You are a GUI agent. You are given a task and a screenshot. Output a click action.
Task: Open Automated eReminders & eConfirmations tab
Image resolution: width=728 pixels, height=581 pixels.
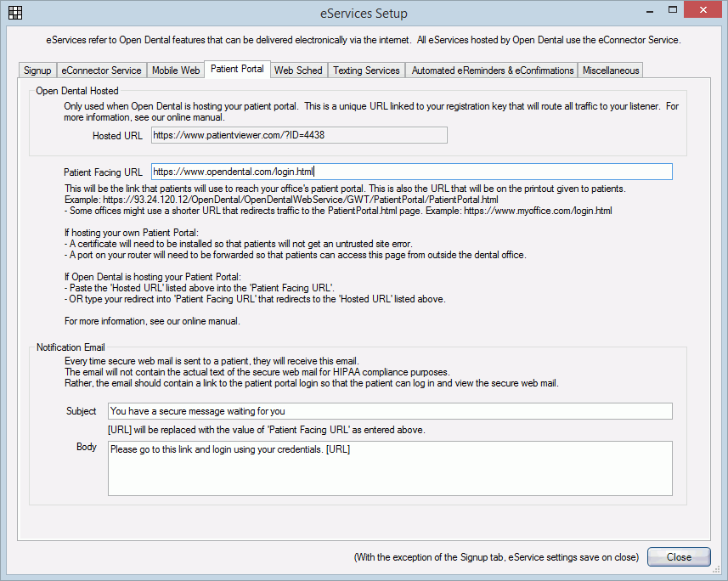(492, 71)
